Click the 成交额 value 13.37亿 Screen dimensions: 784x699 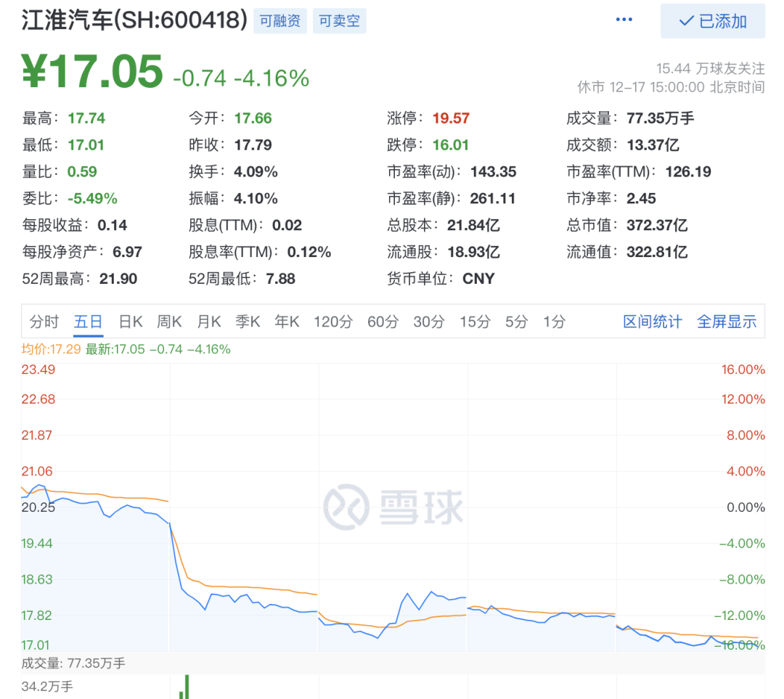pos(653,145)
